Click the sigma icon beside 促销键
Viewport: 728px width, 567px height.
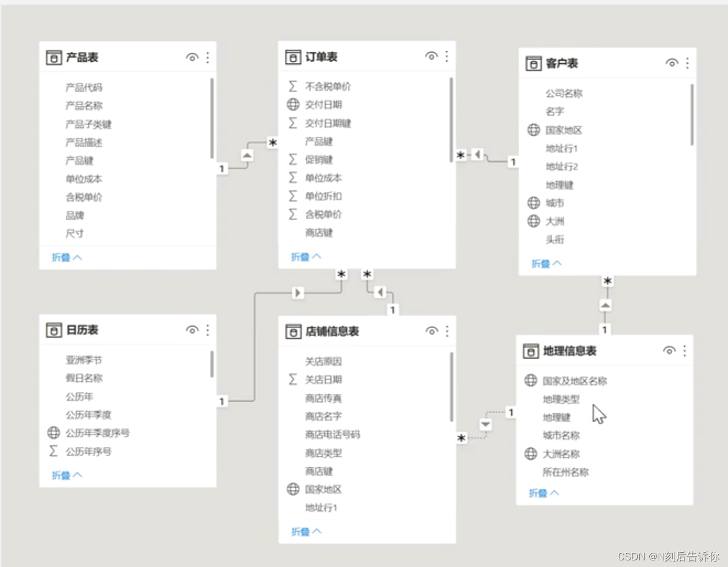point(293,159)
